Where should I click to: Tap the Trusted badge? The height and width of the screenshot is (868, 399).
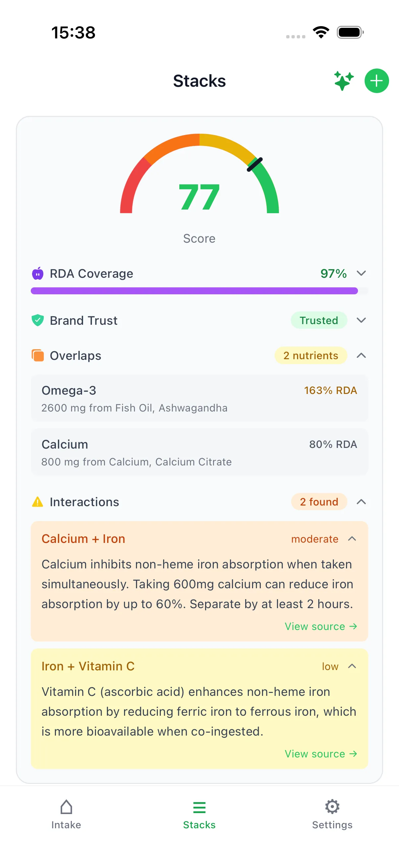(319, 320)
